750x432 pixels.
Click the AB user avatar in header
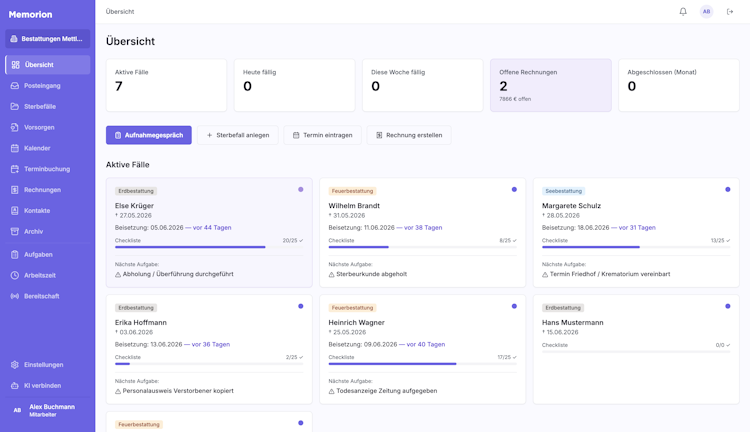(706, 11)
